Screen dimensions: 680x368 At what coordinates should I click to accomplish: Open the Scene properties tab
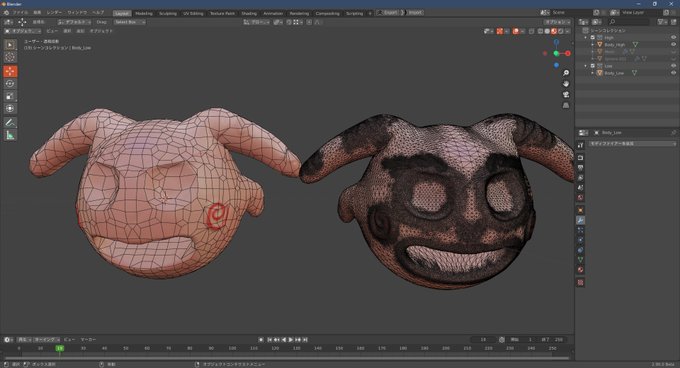[581, 188]
